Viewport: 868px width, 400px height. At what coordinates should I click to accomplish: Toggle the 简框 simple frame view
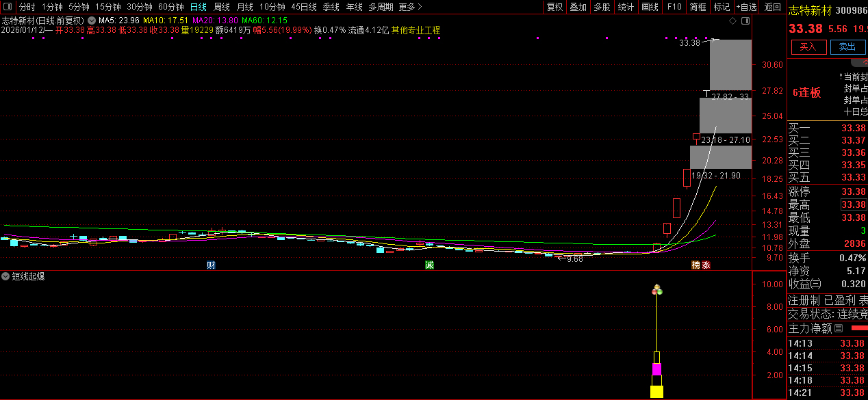(698, 7)
